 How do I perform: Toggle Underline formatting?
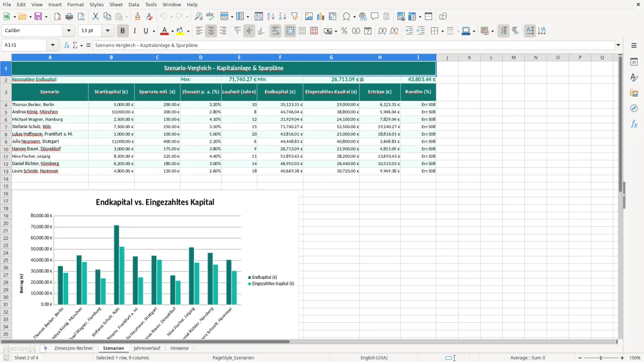pos(145,31)
